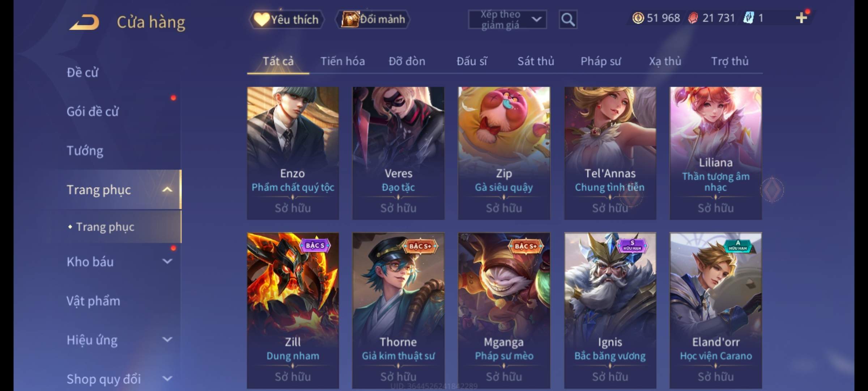Open Yêu thích favorites heart button
The width and height of the screenshot is (868, 391).
pos(286,19)
